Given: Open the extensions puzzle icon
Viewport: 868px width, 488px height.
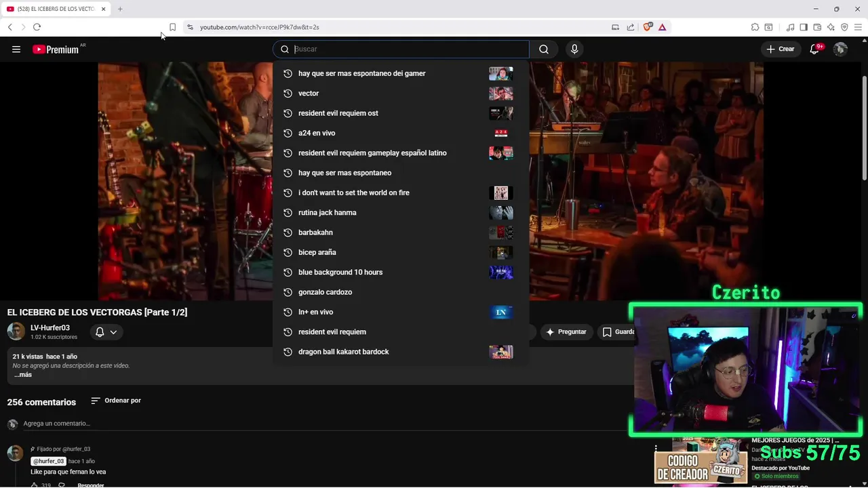Looking at the screenshot, I should pos(755,27).
